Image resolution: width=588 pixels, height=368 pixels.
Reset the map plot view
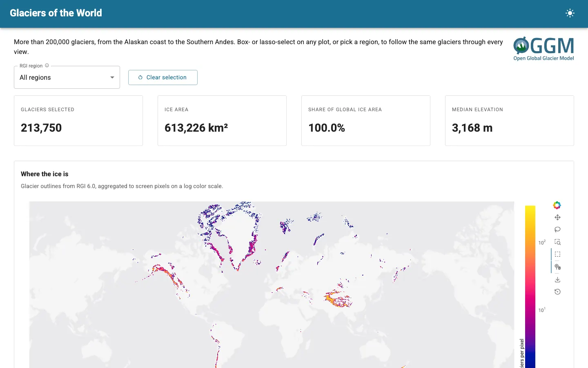(x=557, y=292)
